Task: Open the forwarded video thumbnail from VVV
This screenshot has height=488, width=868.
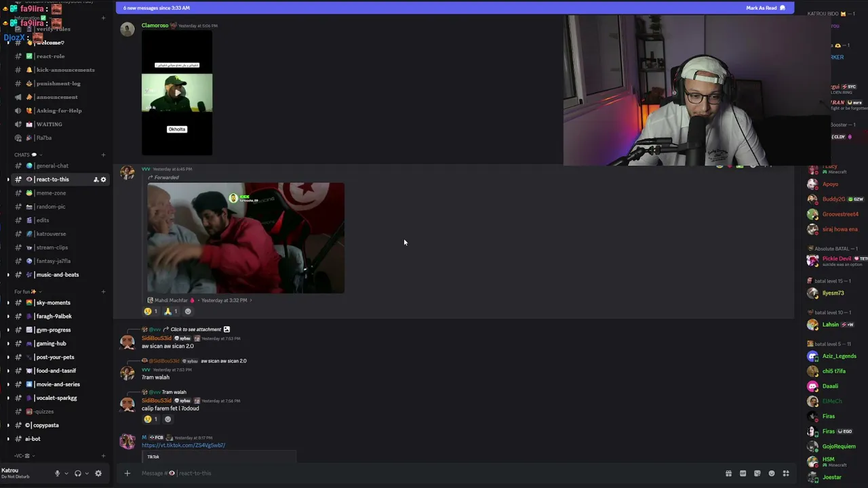Action: tap(245, 238)
